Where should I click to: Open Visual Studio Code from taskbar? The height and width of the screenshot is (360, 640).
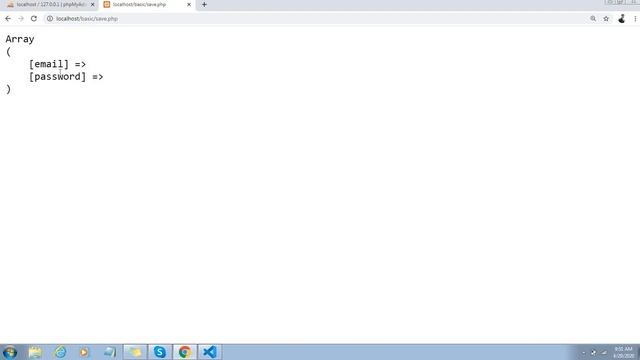209,352
